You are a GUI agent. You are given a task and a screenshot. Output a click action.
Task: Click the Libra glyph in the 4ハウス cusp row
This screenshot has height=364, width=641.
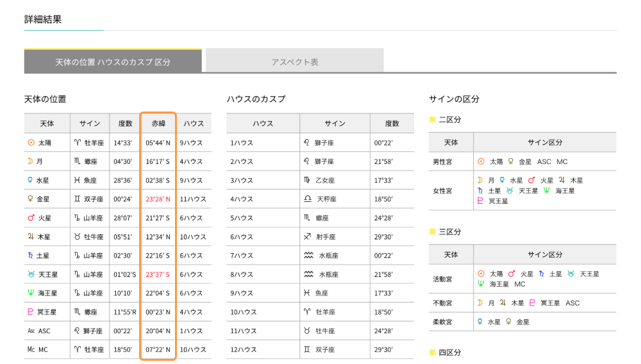pyautogui.click(x=308, y=199)
